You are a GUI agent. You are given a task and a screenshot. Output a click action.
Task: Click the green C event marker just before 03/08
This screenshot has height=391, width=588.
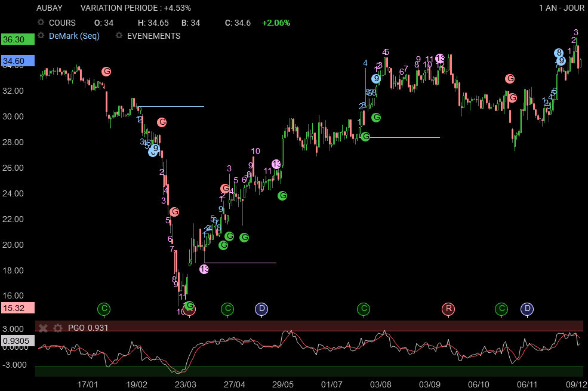364,309
